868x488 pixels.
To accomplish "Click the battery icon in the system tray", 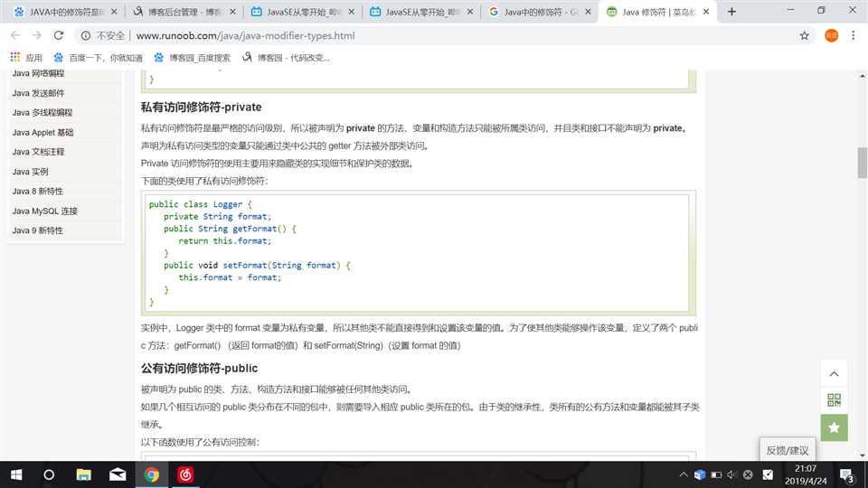I will point(716,474).
